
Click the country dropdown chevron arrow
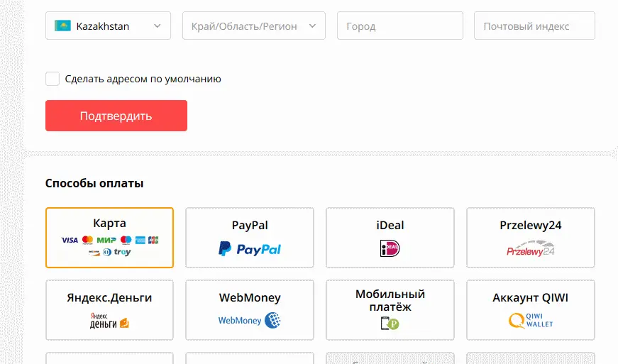click(158, 26)
